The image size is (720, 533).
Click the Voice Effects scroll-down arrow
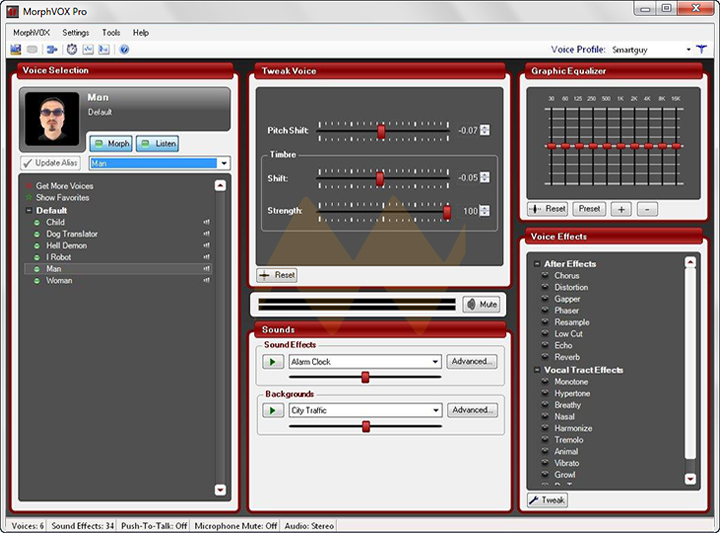(690, 478)
